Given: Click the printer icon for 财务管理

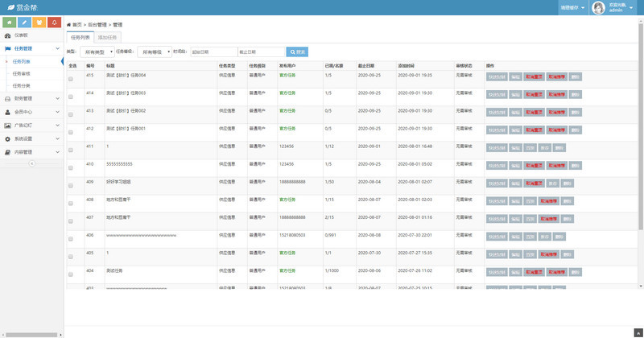Looking at the screenshot, I should [7, 98].
